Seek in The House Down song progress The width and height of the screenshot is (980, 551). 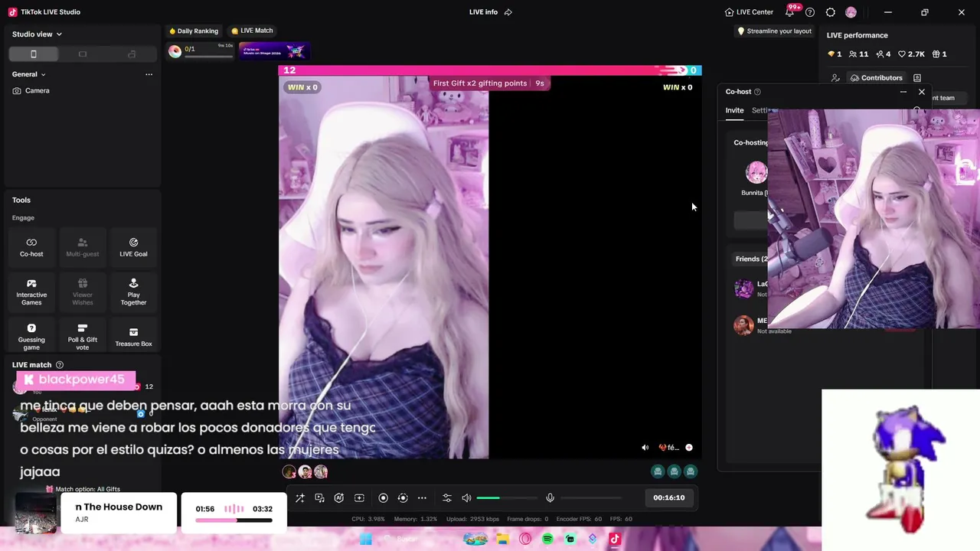tap(234, 520)
